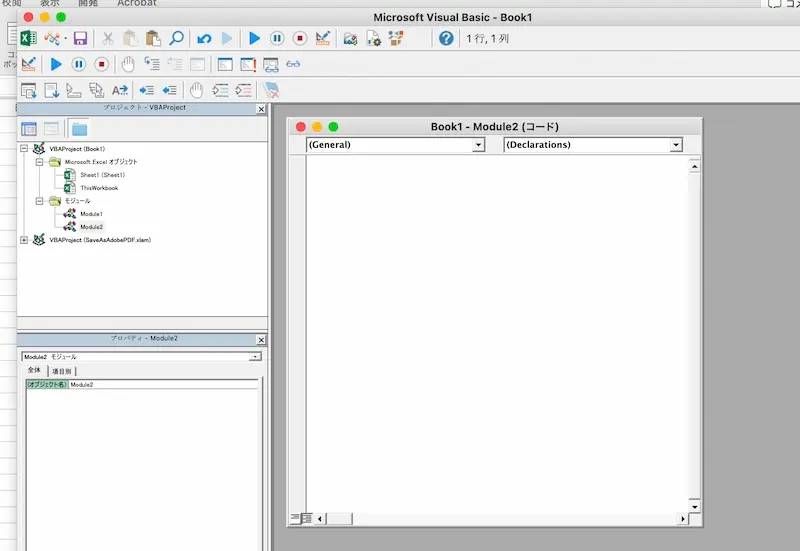Toggle Design Mode in the debug toolbar

(x=29, y=64)
